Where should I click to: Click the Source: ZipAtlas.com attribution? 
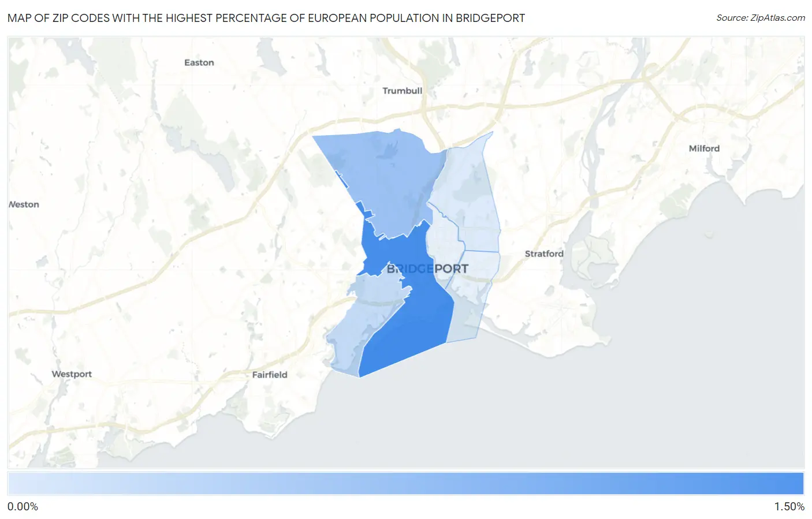coord(761,18)
